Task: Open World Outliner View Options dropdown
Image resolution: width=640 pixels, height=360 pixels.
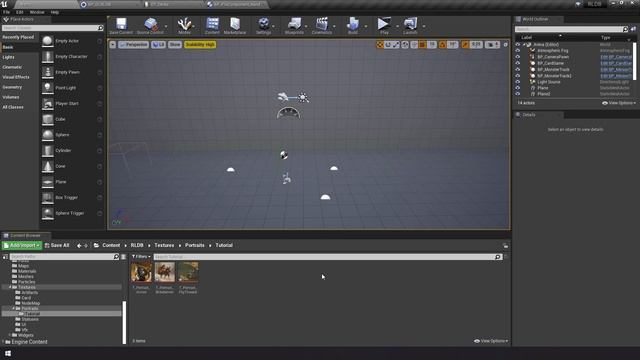Action: point(619,103)
